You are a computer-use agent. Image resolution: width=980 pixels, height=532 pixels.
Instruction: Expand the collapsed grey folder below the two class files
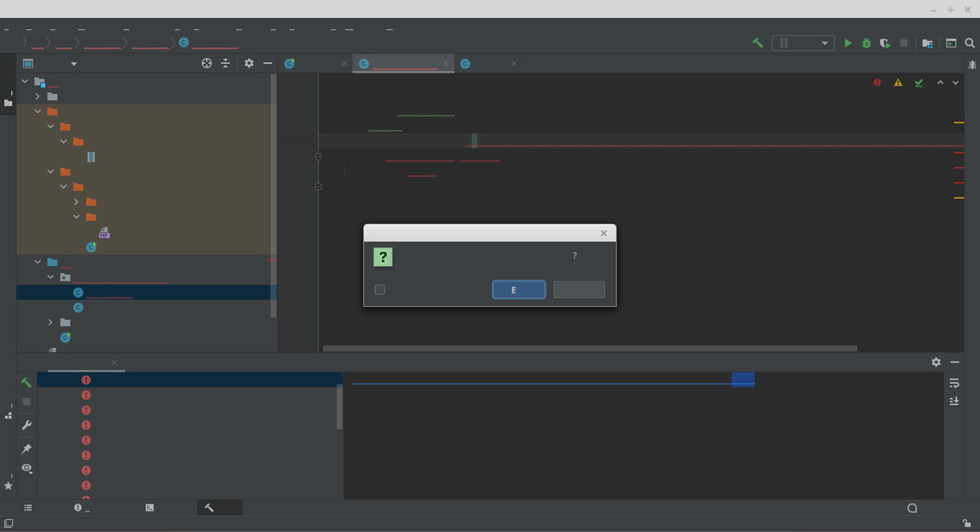pos(51,322)
